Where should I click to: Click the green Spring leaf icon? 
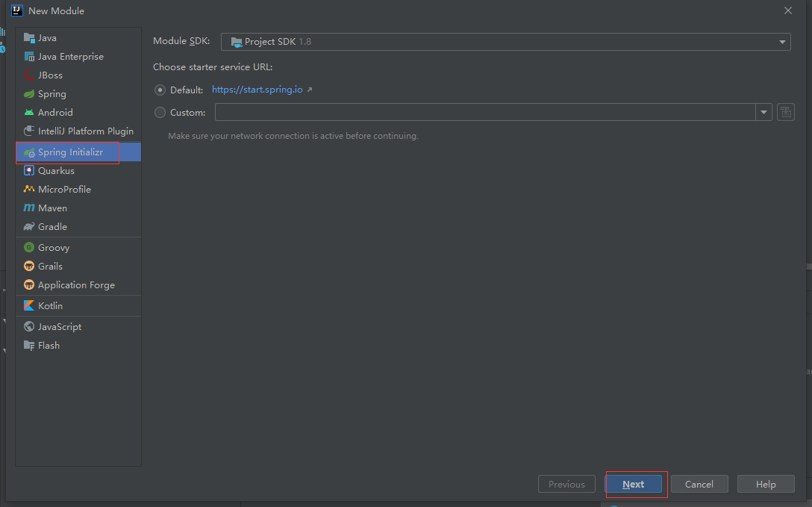(x=29, y=94)
